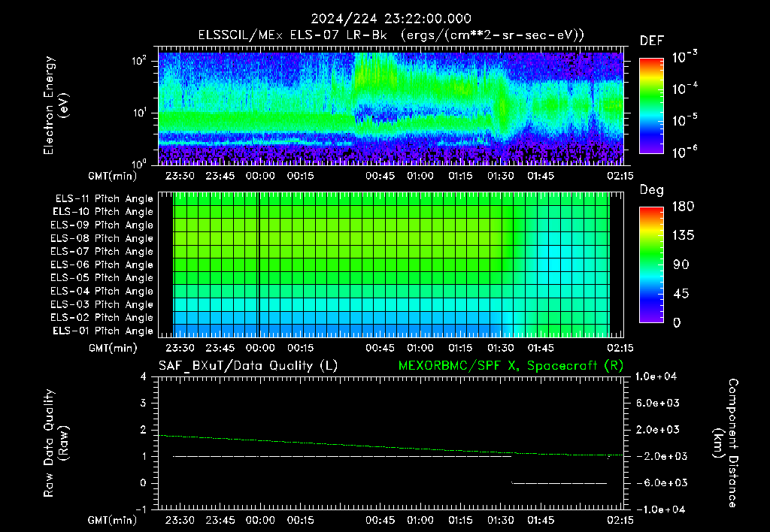Select the ELS-07 Pitch Angle row label

click(x=102, y=251)
